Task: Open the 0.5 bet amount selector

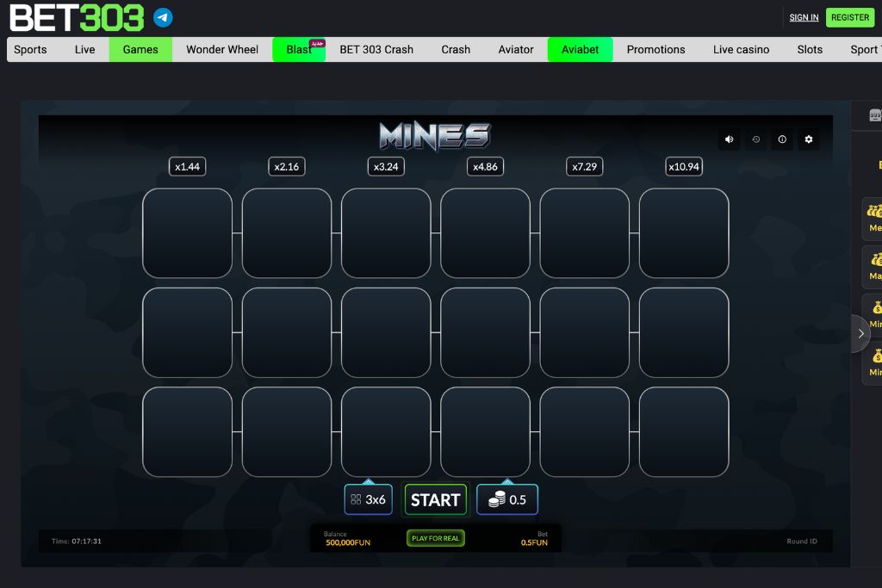Action: coord(507,499)
